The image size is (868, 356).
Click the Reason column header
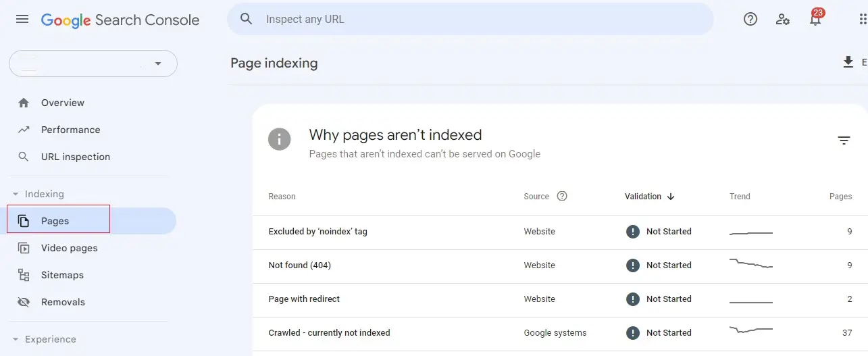(282, 197)
